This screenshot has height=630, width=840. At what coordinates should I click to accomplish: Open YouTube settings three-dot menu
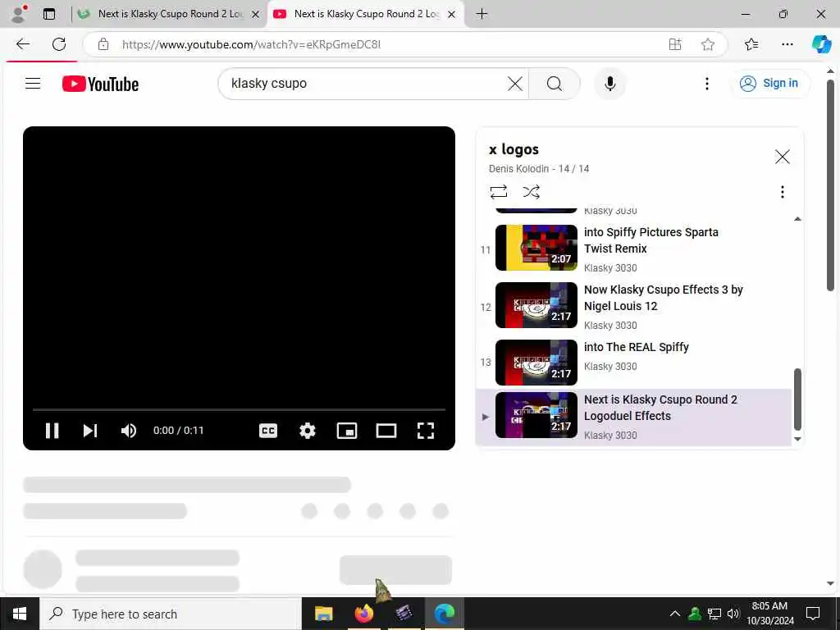pos(706,84)
